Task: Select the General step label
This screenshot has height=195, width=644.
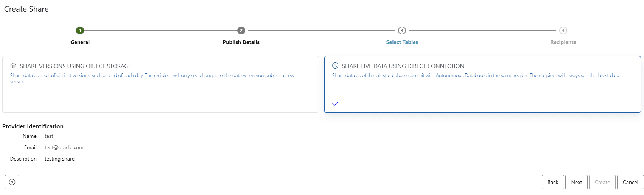Action: coord(80,42)
